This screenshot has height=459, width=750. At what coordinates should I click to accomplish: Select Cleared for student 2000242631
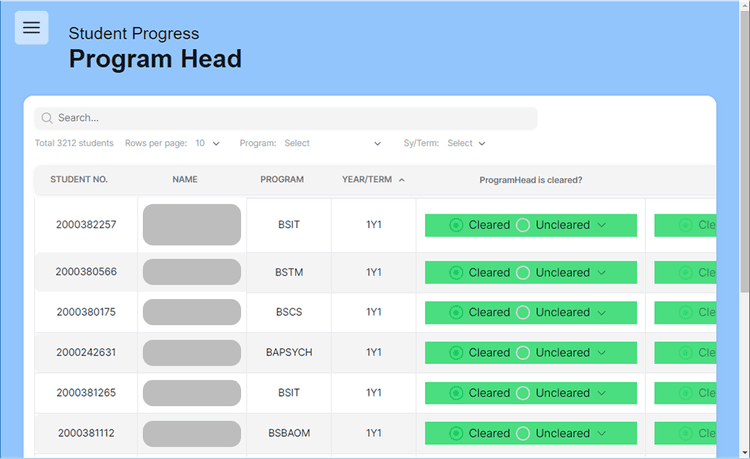[456, 352]
